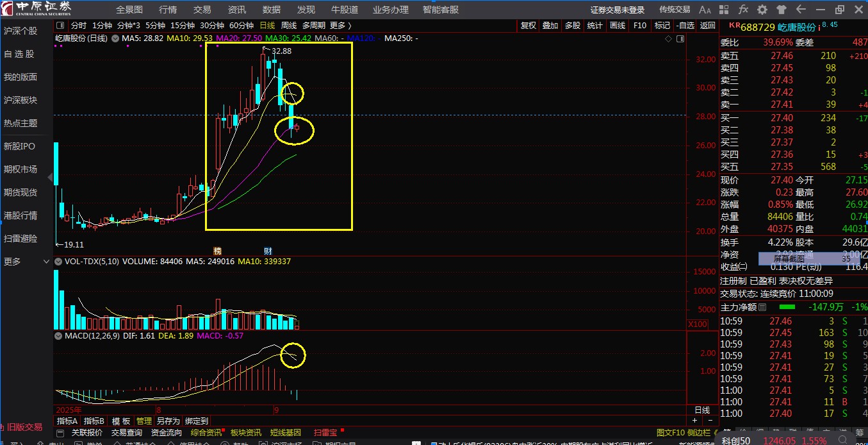Click the F10 button
This screenshot has width=868, height=445.
[639, 26]
